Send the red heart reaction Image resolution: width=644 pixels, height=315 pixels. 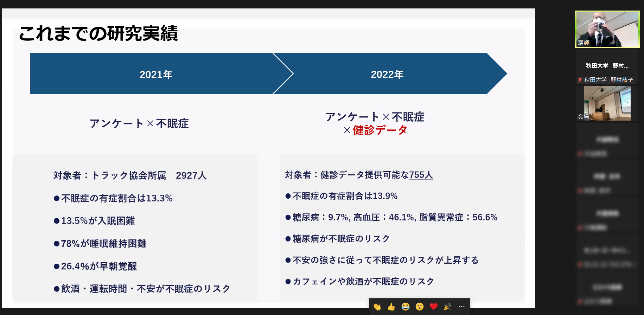click(x=433, y=307)
